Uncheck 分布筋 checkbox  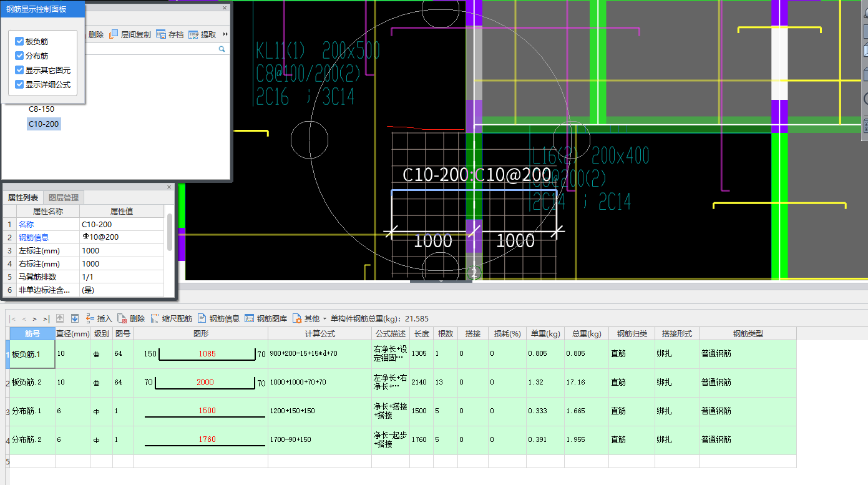coord(19,56)
